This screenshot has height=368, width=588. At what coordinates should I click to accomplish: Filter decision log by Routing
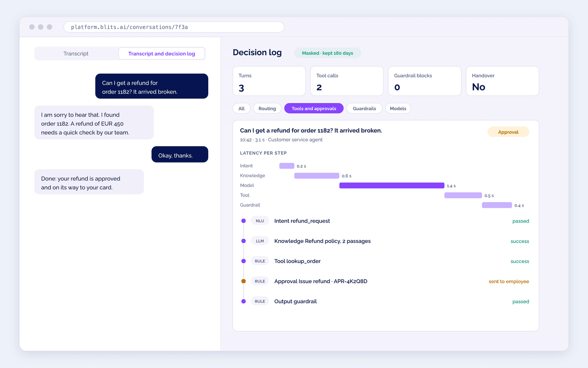click(267, 108)
